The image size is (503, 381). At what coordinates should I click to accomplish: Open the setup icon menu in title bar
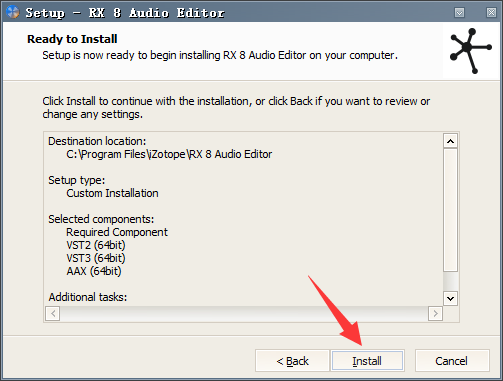coord(13,12)
